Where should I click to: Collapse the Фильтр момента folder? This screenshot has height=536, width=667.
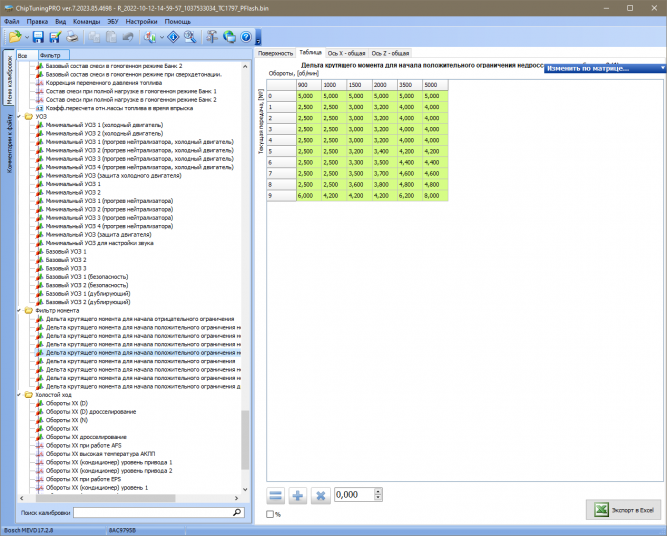click(19, 311)
